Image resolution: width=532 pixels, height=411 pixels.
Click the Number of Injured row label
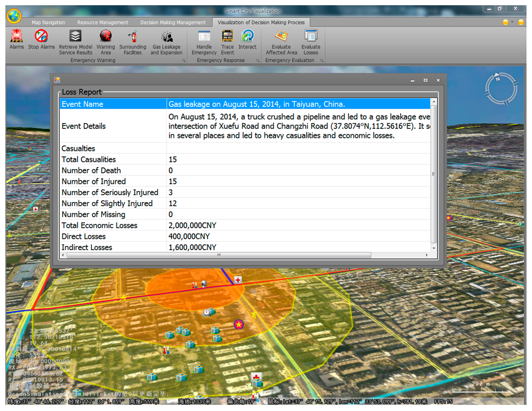pos(93,181)
